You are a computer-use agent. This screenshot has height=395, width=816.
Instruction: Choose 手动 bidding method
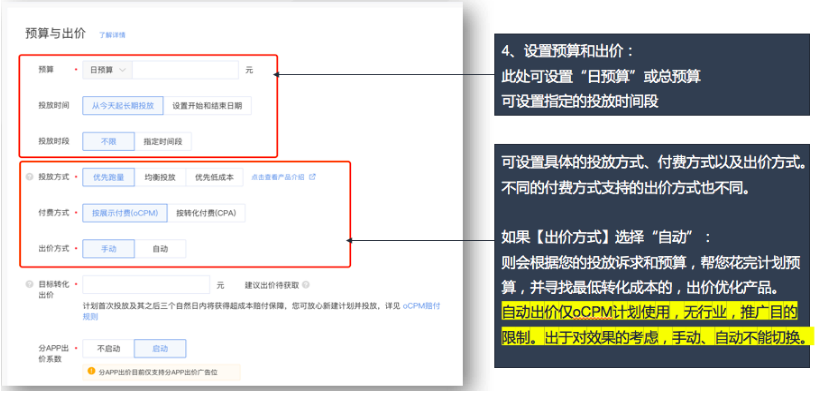108,249
